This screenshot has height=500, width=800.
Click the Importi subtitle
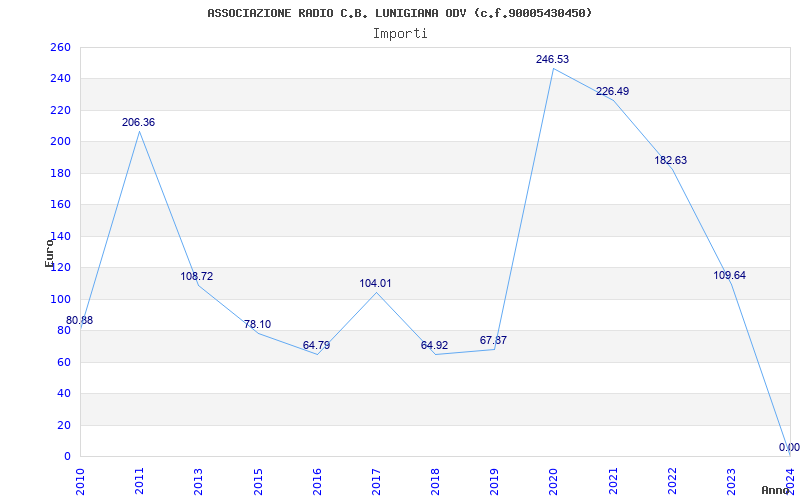click(400, 34)
